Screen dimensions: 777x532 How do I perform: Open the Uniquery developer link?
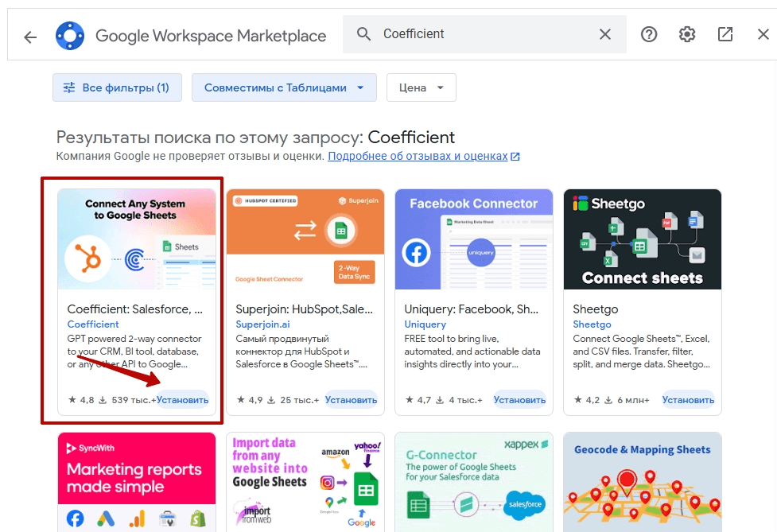[425, 324]
